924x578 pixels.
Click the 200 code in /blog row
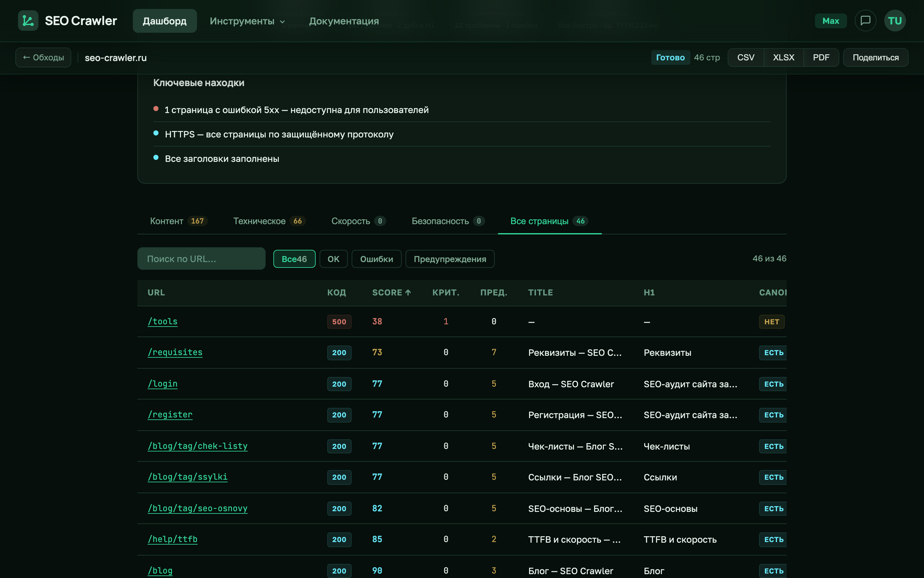[339, 571]
